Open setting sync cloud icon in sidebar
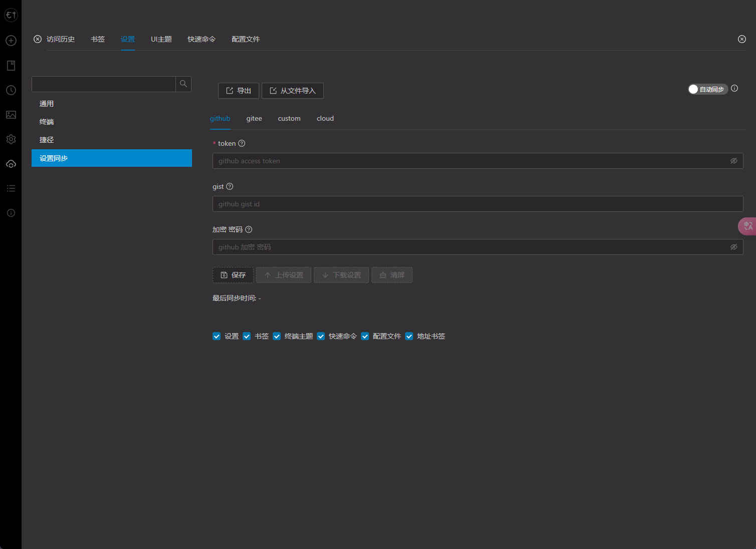 click(11, 164)
